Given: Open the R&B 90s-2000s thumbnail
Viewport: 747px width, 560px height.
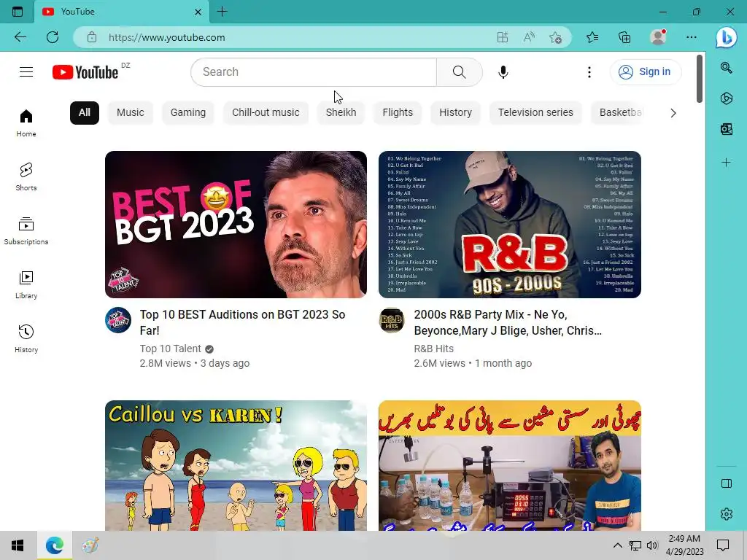Looking at the screenshot, I should tap(510, 225).
